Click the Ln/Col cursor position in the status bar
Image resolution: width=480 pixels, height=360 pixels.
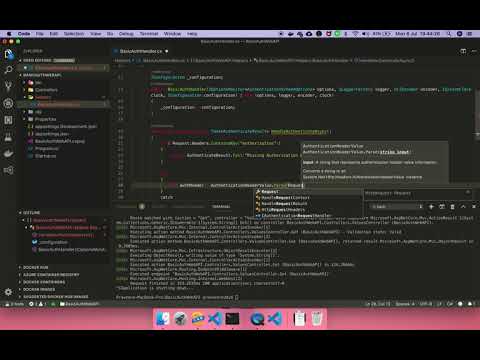(x=377, y=304)
